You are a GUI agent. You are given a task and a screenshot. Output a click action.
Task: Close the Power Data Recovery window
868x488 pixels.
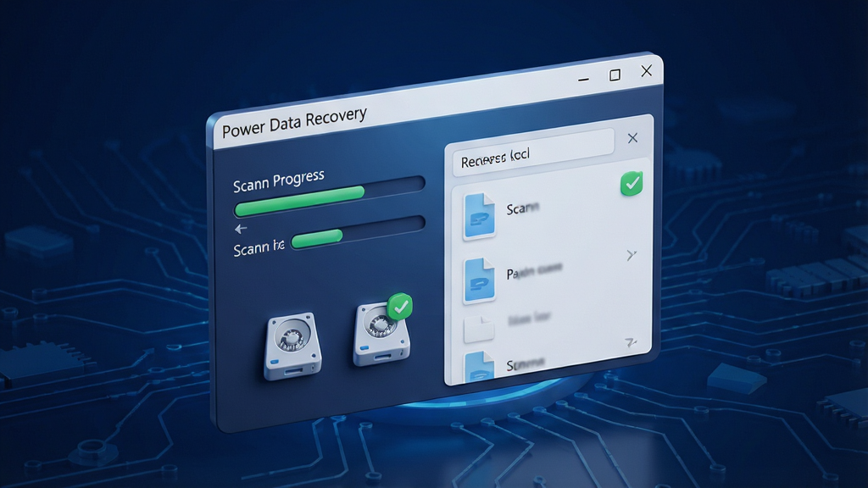tap(646, 71)
